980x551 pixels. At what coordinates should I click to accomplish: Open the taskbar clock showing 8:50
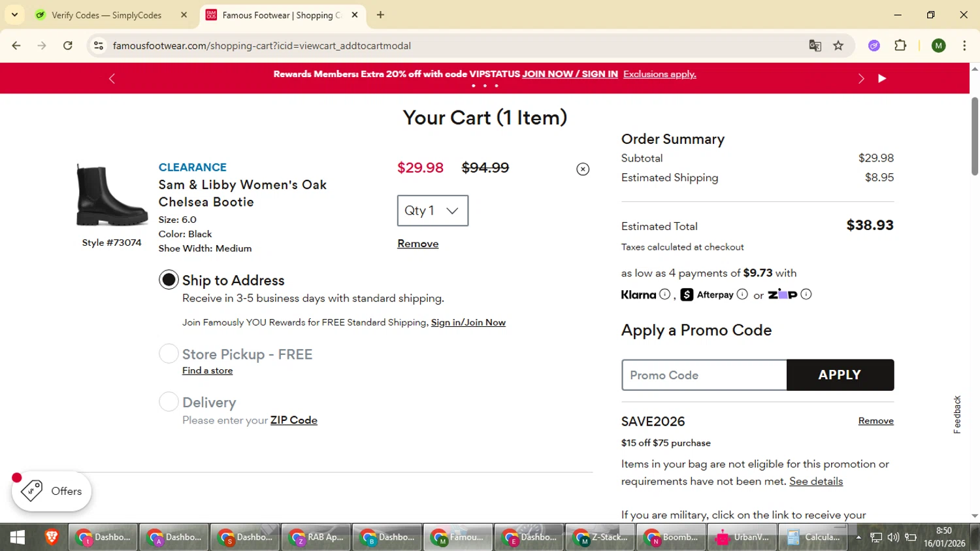click(x=944, y=537)
